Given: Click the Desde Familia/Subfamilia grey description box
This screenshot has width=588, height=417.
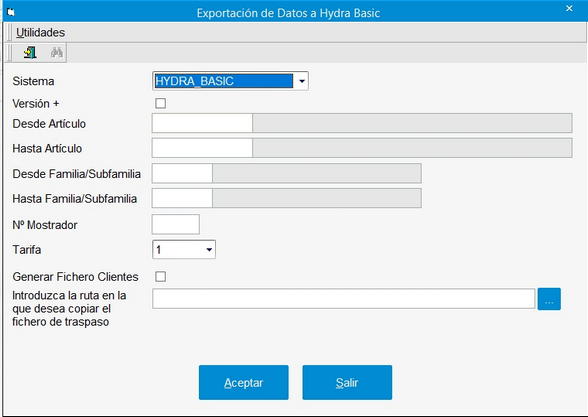Looking at the screenshot, I should coord(317,173).
